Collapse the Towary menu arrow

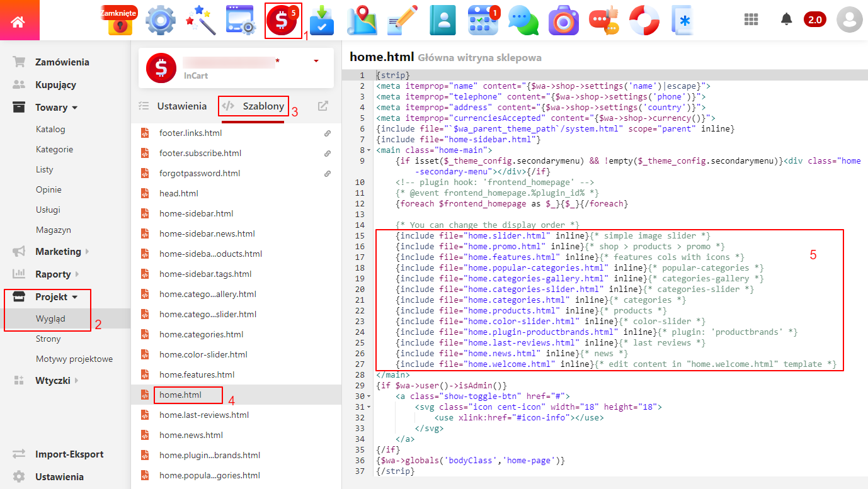(75, 108)
